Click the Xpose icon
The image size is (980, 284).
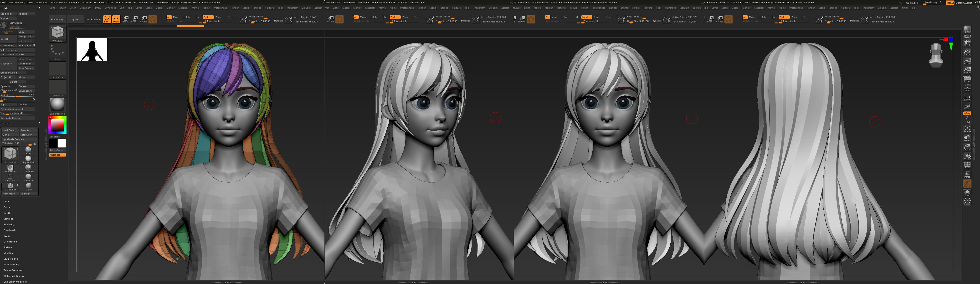tap(967, 202)
